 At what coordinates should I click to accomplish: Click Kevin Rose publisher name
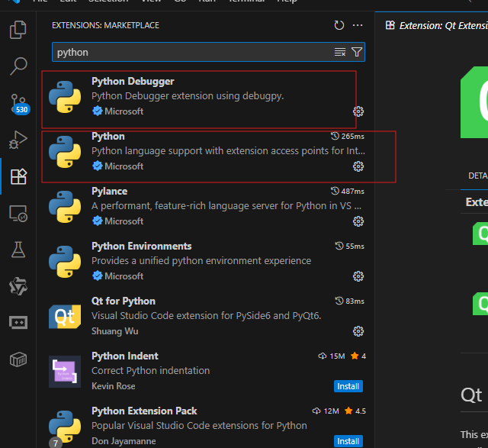click(x=114, y=386)
